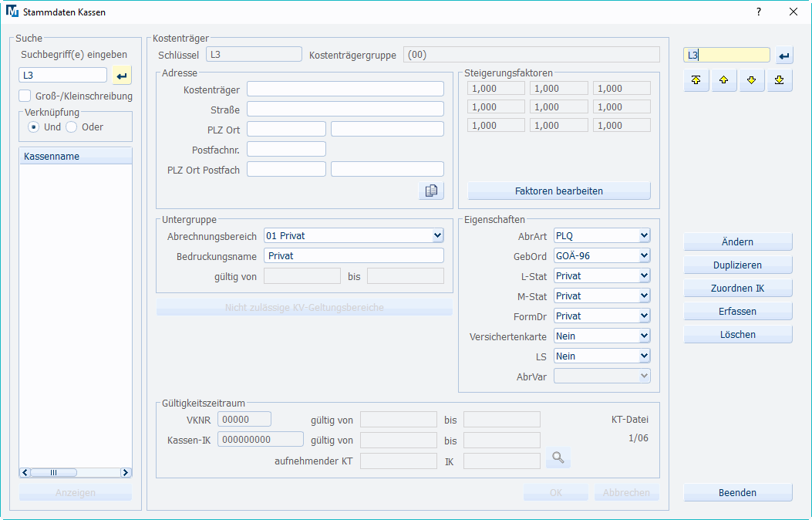
Task: Go to the next record with the down arrow
Action: click(752, 80)
